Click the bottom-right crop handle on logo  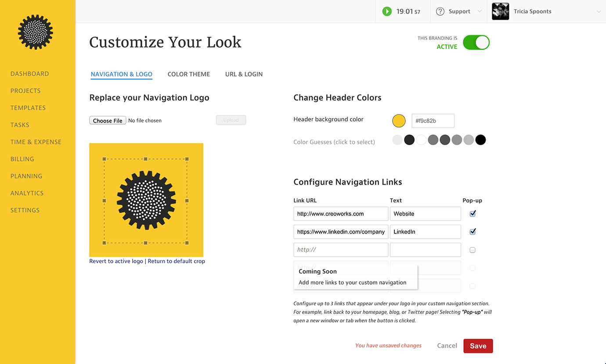pyautogui.click(x=187, y=243)
